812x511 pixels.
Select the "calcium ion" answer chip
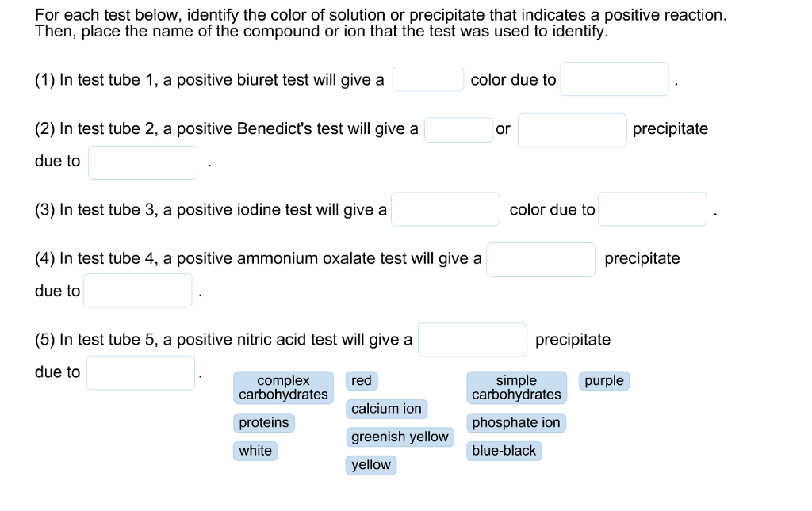[x=386, y=409]
